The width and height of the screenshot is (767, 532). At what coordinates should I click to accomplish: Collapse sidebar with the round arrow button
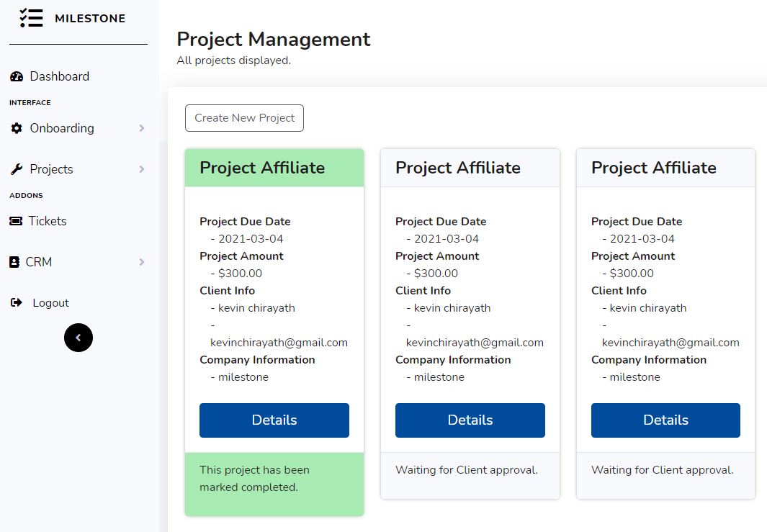[79, 338]
